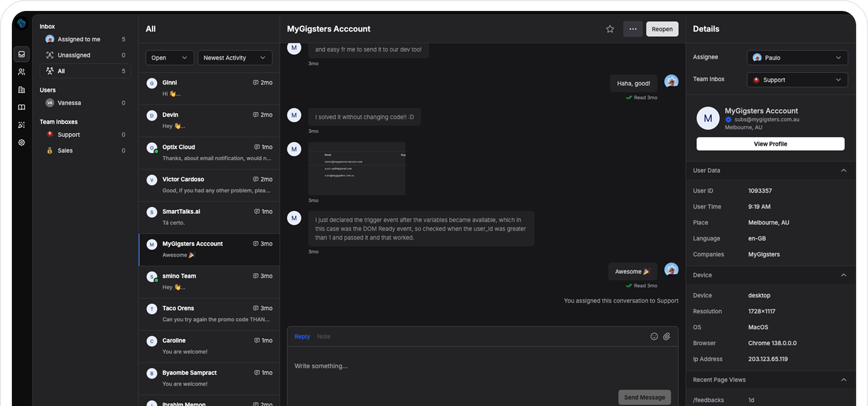Open the Open status filter dropdown
868x406 pixels.
tap(169, 58)
